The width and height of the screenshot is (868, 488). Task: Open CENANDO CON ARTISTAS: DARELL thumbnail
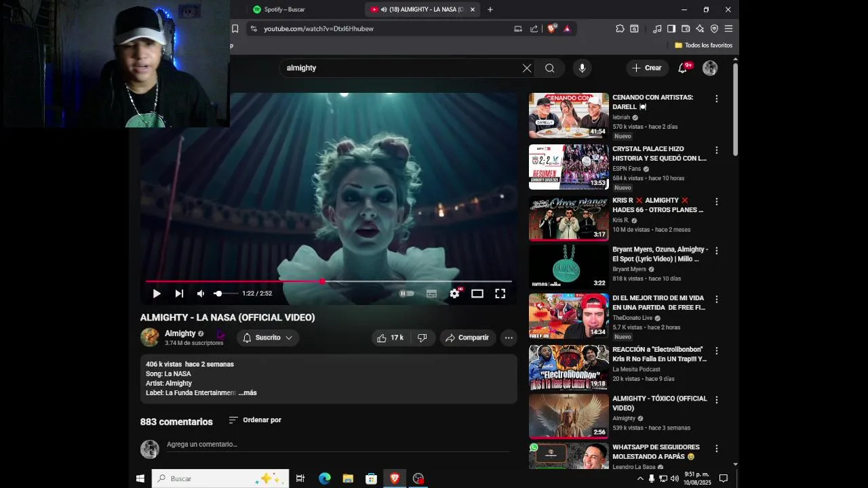pyautogui.click(x=569, y=115)
